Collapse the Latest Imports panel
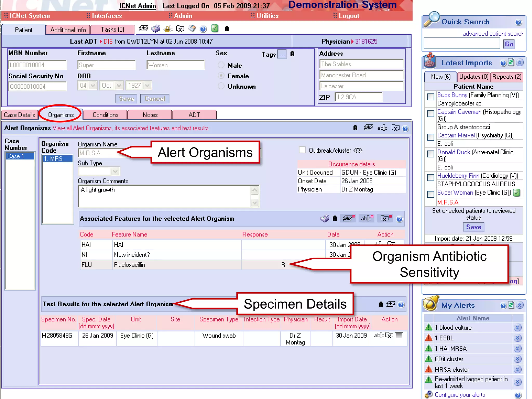The image size is (532, 399). point(520,63)
